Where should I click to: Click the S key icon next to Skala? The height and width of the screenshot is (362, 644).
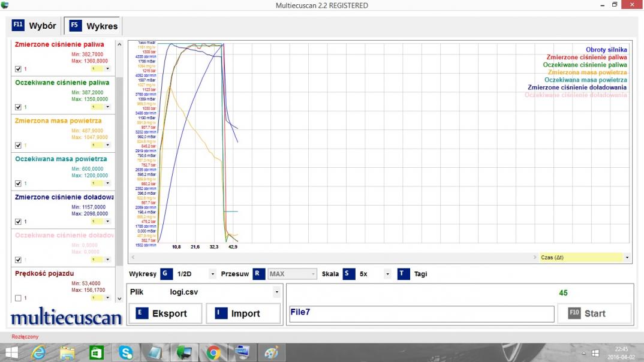pos(349,274)
